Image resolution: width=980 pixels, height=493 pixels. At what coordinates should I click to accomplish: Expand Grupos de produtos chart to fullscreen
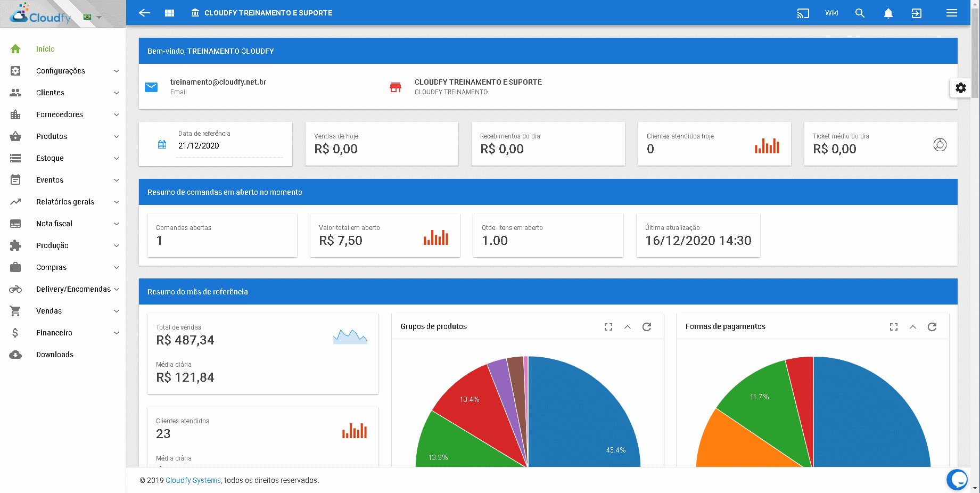[x=608, y=327]
